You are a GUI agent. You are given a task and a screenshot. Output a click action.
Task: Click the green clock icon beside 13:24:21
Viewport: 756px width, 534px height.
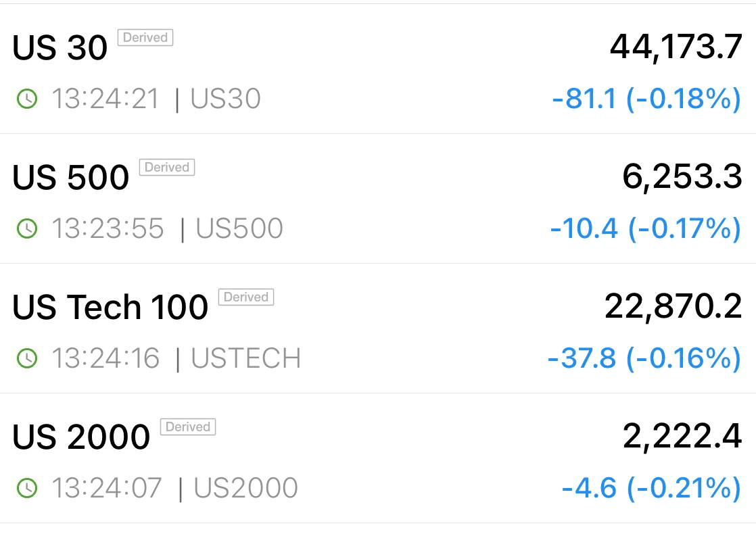[x=27, y=99]
